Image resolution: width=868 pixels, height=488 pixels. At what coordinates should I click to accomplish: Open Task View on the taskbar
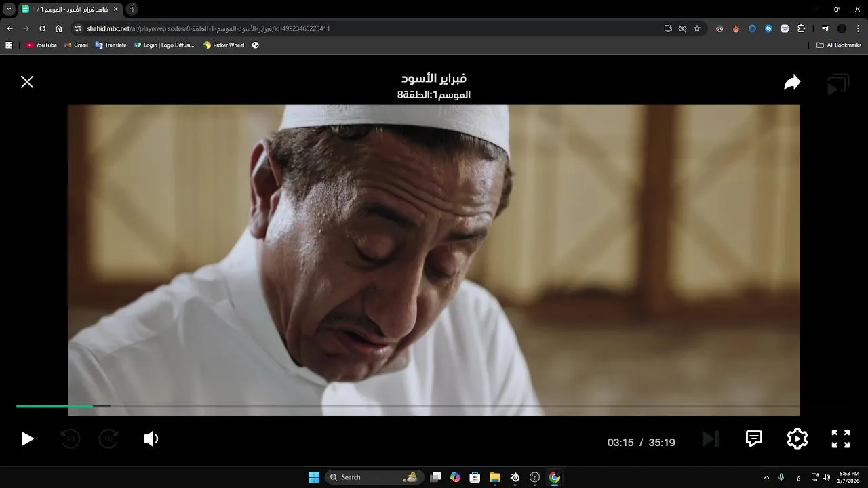436,477
